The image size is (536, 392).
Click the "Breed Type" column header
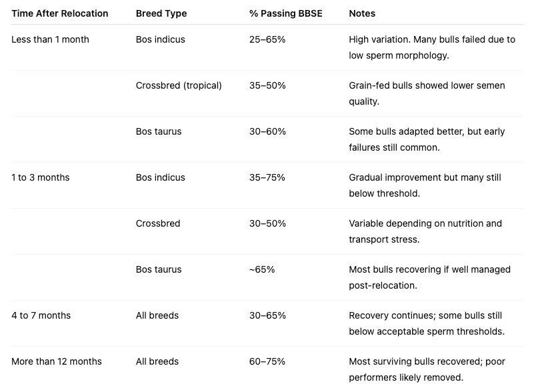161,13
